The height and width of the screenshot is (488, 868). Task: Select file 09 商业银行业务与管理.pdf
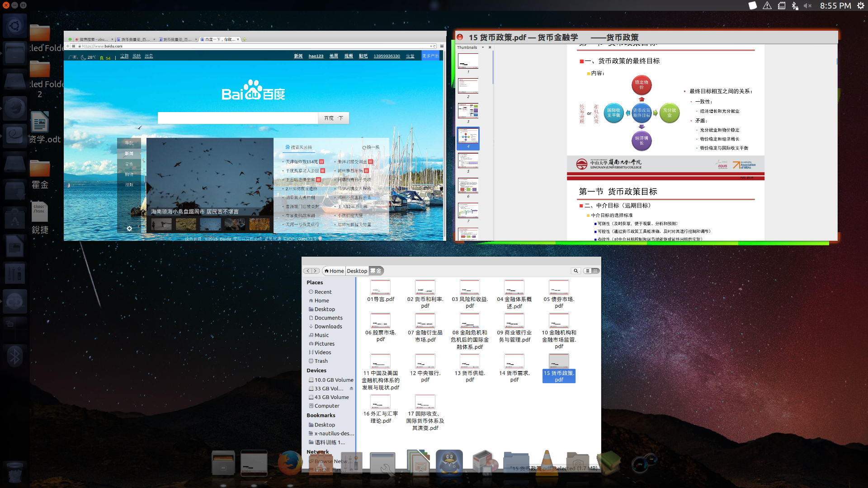[x=514, y=328]
